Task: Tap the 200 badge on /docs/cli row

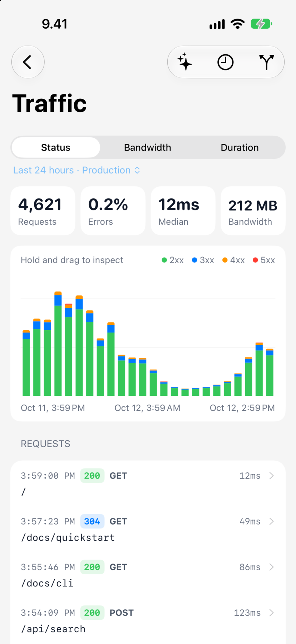Action: (92, 567)
